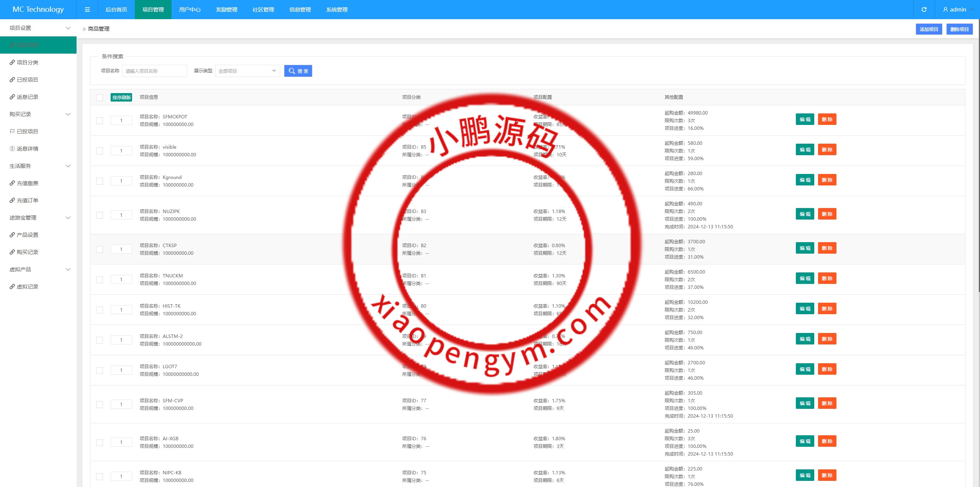Edit the AI-XGB project
This screenshot has width=980, height=487.
coord(805,441)
